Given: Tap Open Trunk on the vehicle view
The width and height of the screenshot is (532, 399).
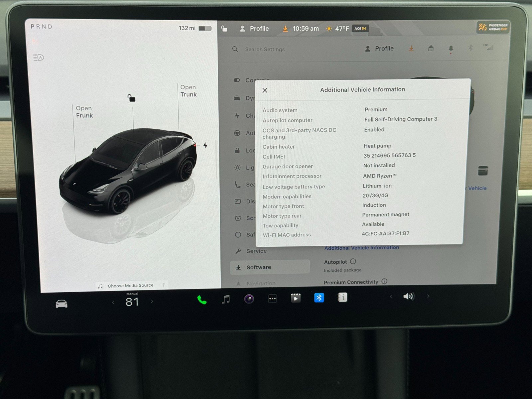Looking at the screenshot, I should pos(188,91).
